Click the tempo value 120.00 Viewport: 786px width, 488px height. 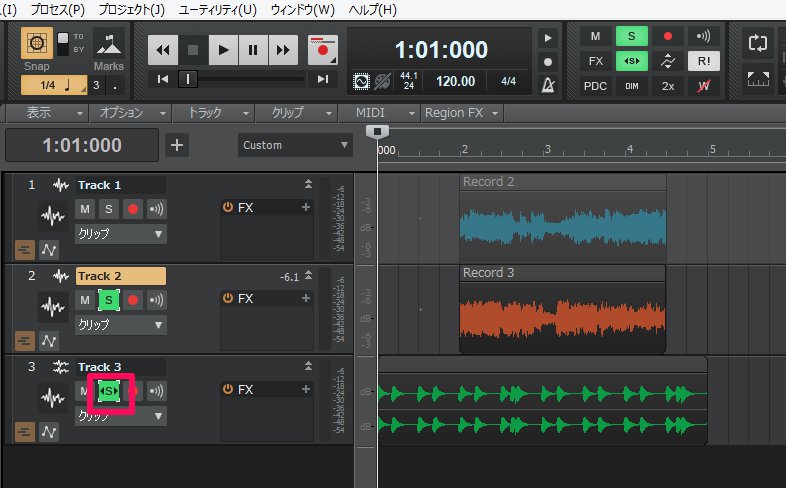point(455,81)
